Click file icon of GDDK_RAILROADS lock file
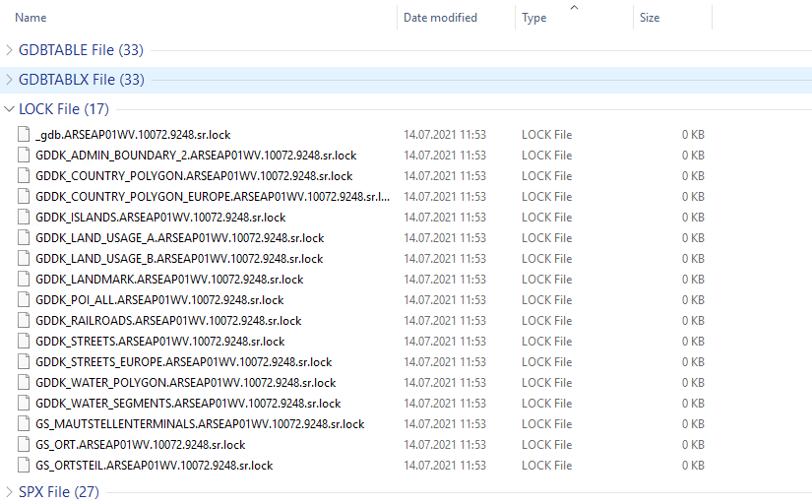 [24, 321]
